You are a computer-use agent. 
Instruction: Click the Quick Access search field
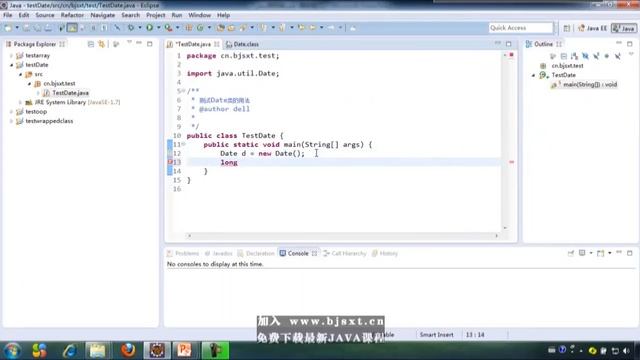pos(520,28)
